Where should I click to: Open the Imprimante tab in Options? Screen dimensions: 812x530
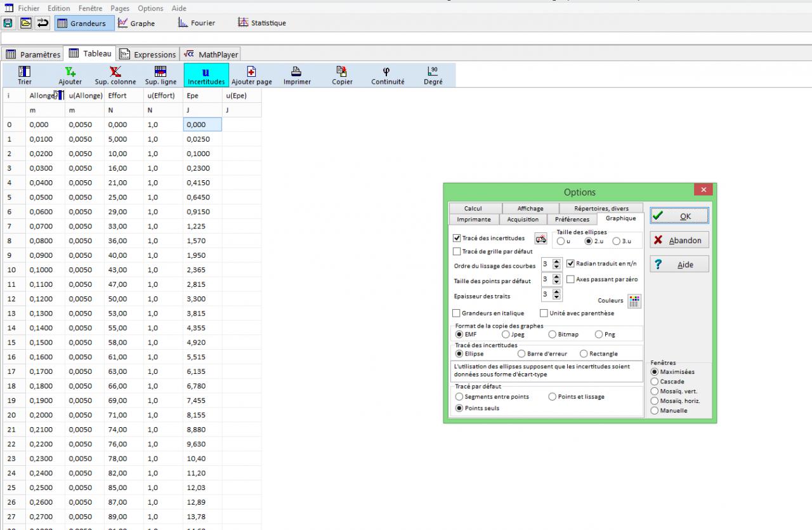(x=474, y=219)
